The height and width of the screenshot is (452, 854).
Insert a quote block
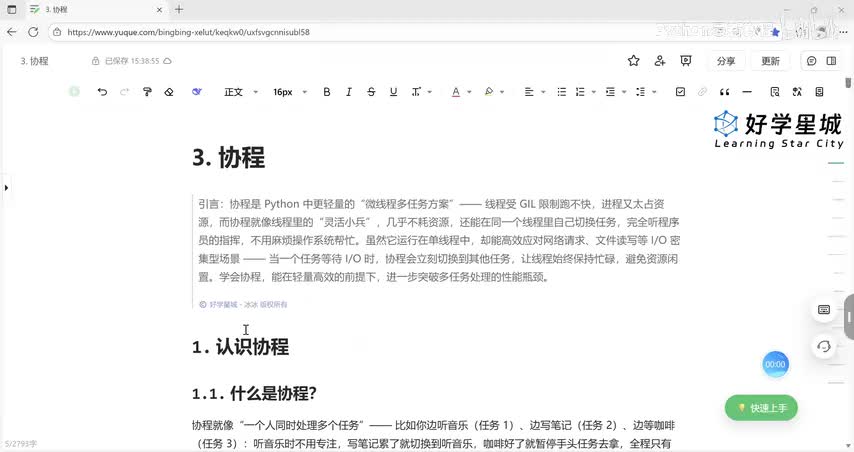tap(724, 92)
